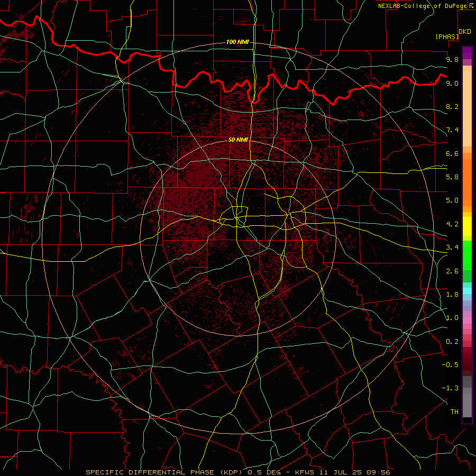The width and height of the screenshot is (476, 476).
Task: Click the -0.5 scale value
Action: tap(450, 365)
